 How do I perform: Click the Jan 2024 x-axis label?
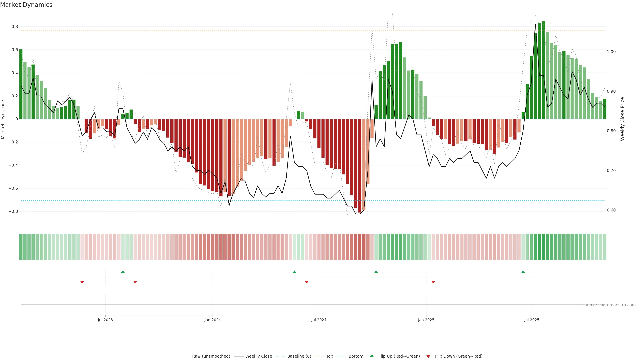coord(212,320)
